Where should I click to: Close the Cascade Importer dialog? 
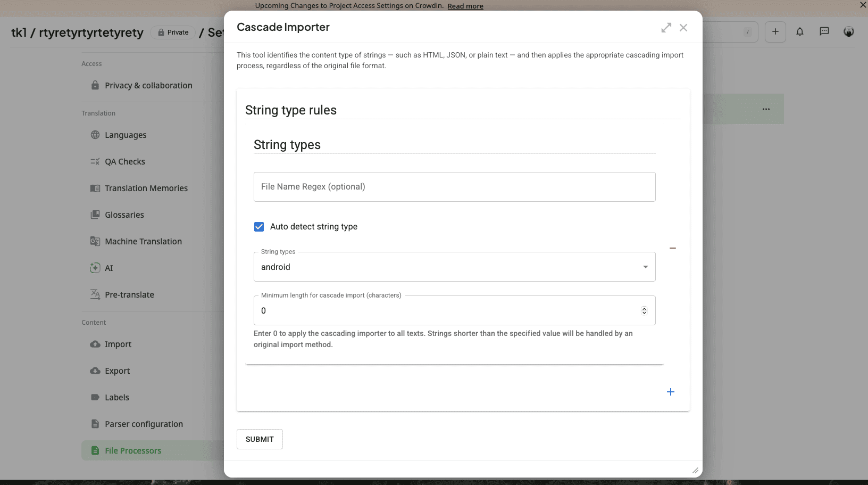[683, 28]
